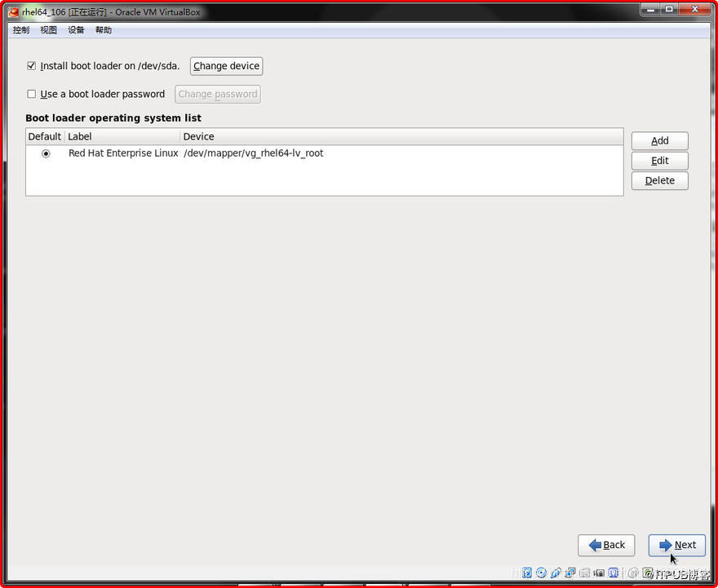
Task: Click the optical disc status icon
Action: coord(541,573)
